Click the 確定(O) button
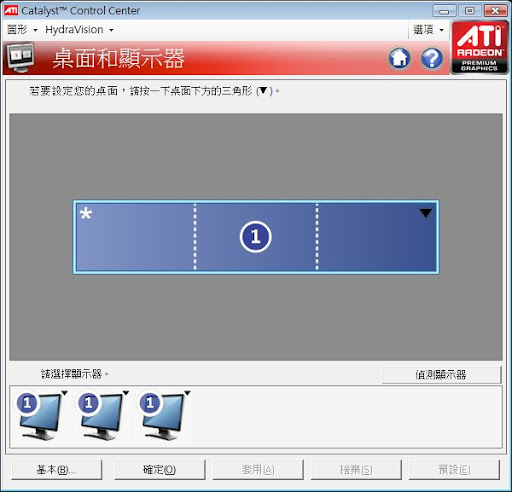512x492 pixels. [159, 470]
